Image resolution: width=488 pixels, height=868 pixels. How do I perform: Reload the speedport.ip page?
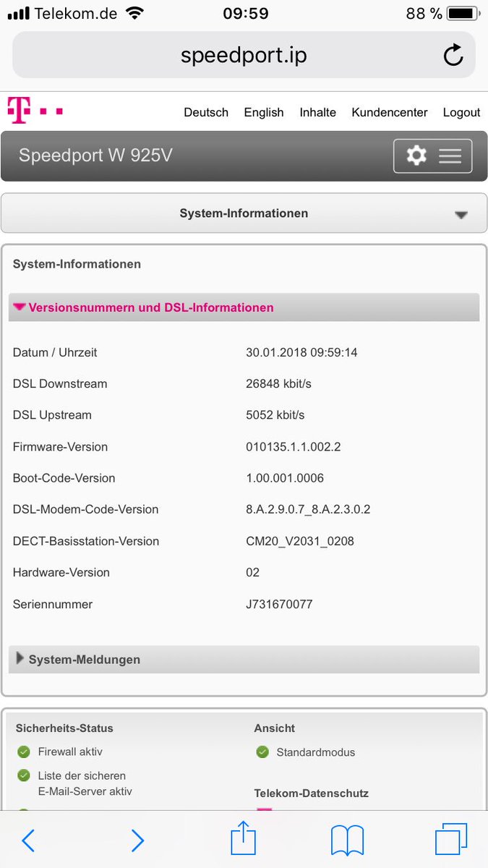pos(453,55)
